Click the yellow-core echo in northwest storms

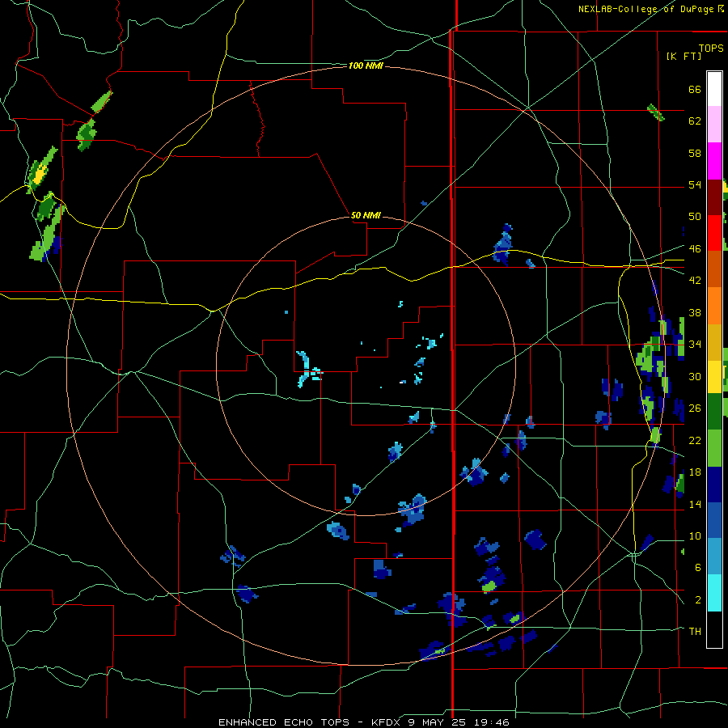40,173
